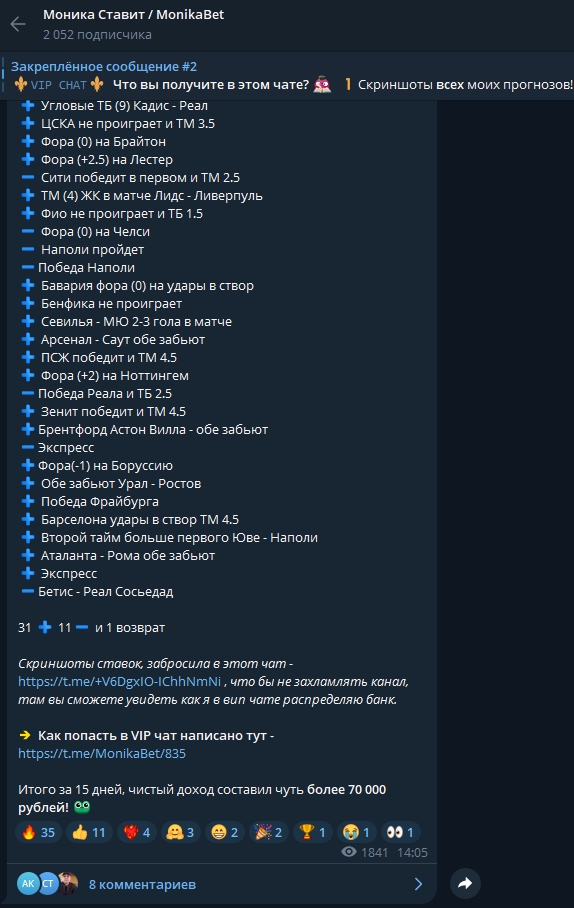Open channel info via Моника Ставит / MonikaBet title
The height and width of the screenshot is (908, 574).
[x=133, y=14]
